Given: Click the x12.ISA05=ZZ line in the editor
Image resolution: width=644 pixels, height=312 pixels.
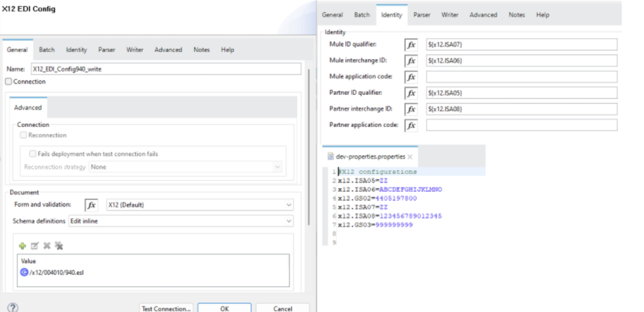Looking at the screenshot, I should point(363,181).
